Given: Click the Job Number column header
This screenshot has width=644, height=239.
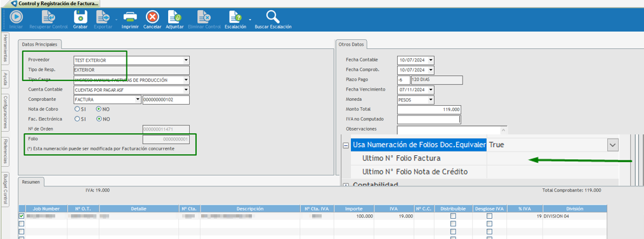Looking at the screenshot, I should click(46, 209).
